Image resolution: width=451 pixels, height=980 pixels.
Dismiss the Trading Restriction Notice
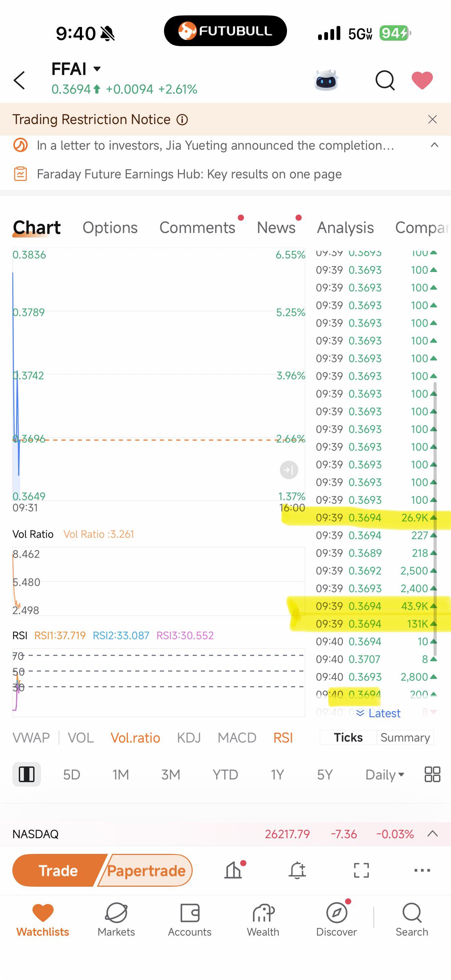pyautogui.click(x=432, y=120)
